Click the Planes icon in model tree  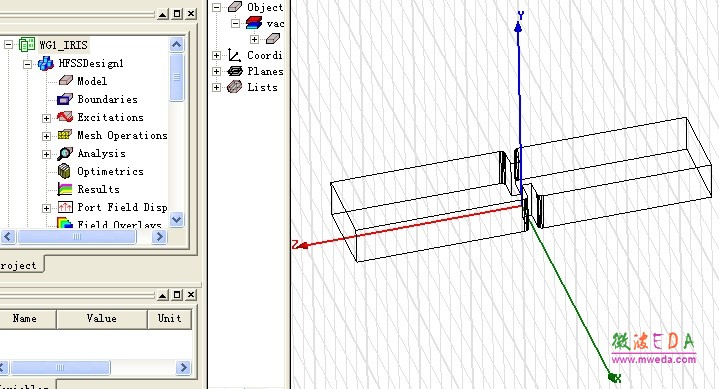click(235, 71)
